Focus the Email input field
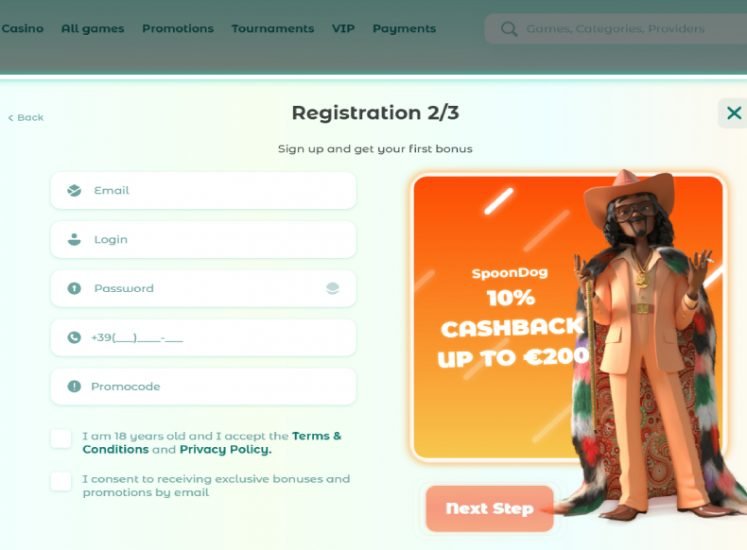The width and height of the screenshot is (747, 550). [203, 191]
